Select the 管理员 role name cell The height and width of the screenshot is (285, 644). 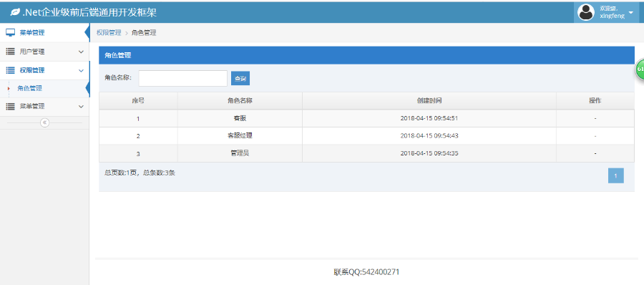[240, 153]
